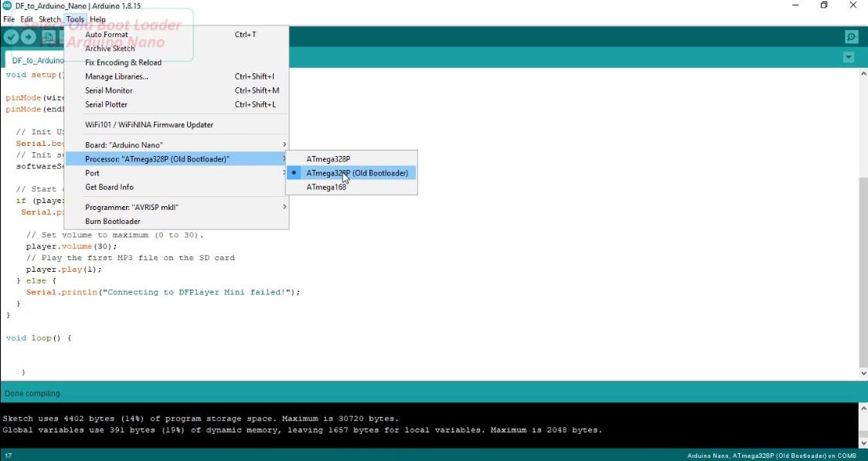Click the 'player.volume(30);' code line
Image resolution: width=868 pixels, height=461 pixels.
coord(71,246)
